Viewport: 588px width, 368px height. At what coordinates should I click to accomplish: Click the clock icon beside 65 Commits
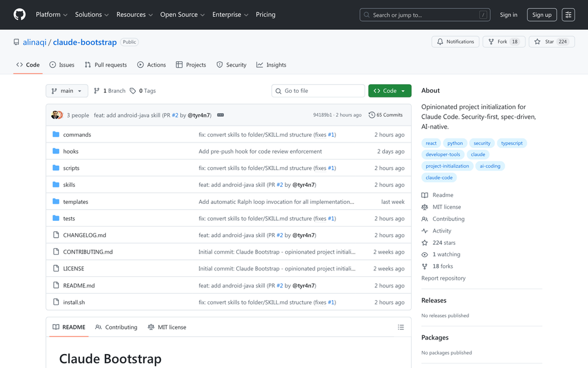[372, 115]
